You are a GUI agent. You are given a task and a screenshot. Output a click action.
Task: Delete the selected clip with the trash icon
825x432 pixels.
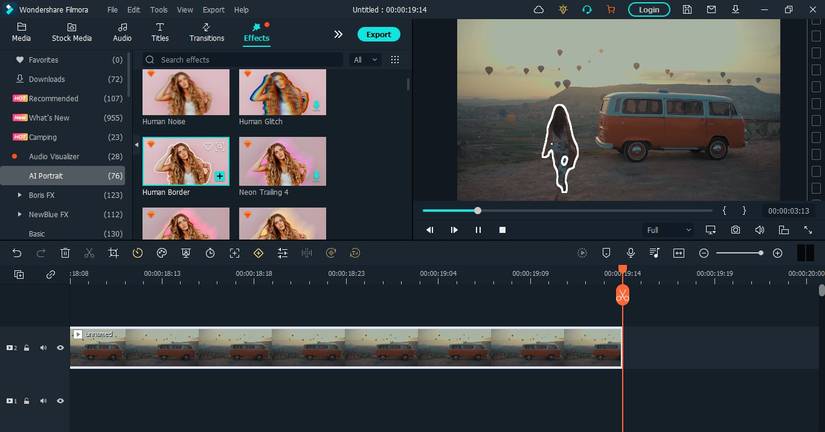(65, 253)
